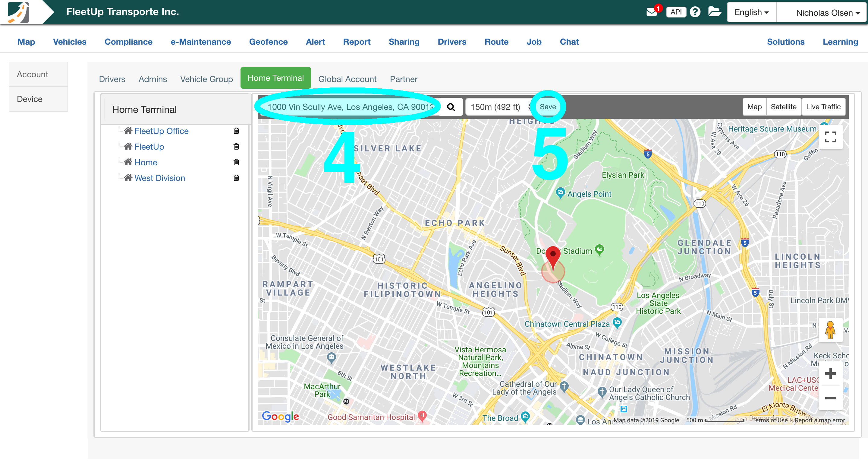Screen dimensions: 868x476
Task: Open the Job menu
Action: pos(534,42)
